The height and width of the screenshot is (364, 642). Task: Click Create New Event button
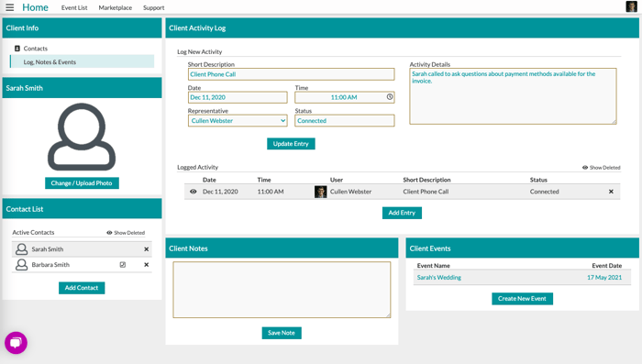click(x=522, y=299)
